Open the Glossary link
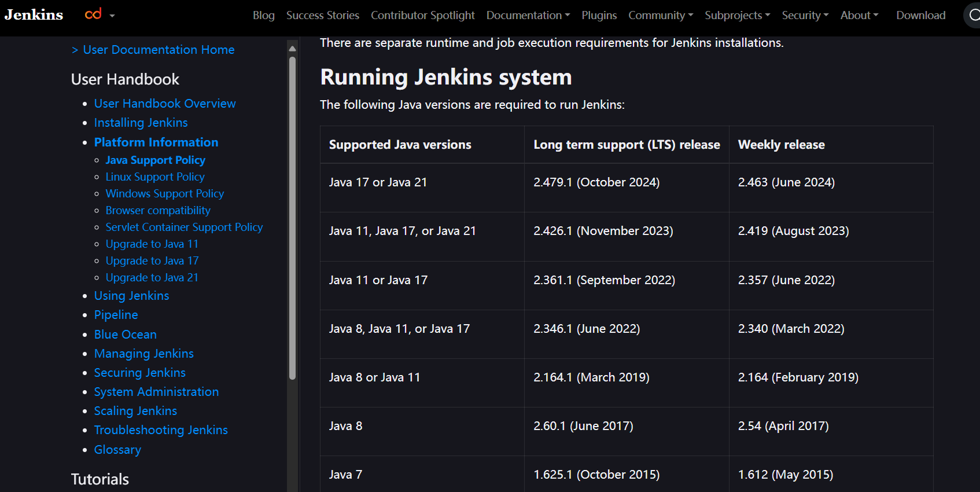Viewport: 980px width, 492px height. [118, 450]
